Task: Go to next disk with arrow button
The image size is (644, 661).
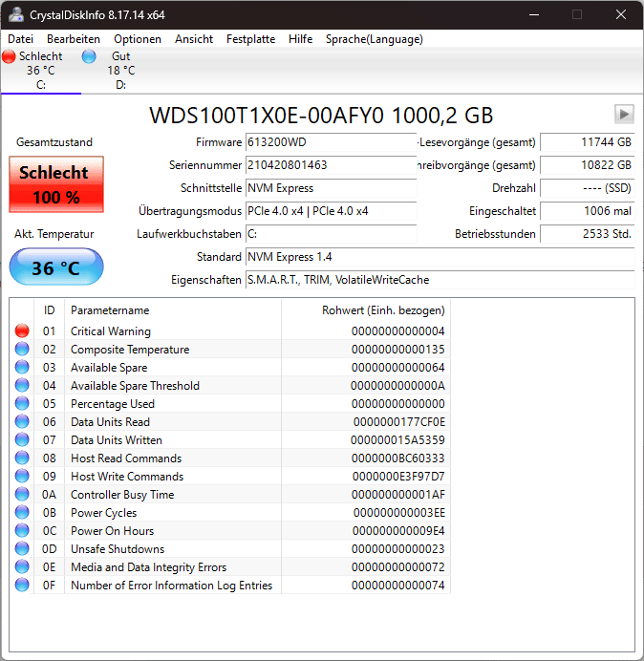Action: (624, 115)
